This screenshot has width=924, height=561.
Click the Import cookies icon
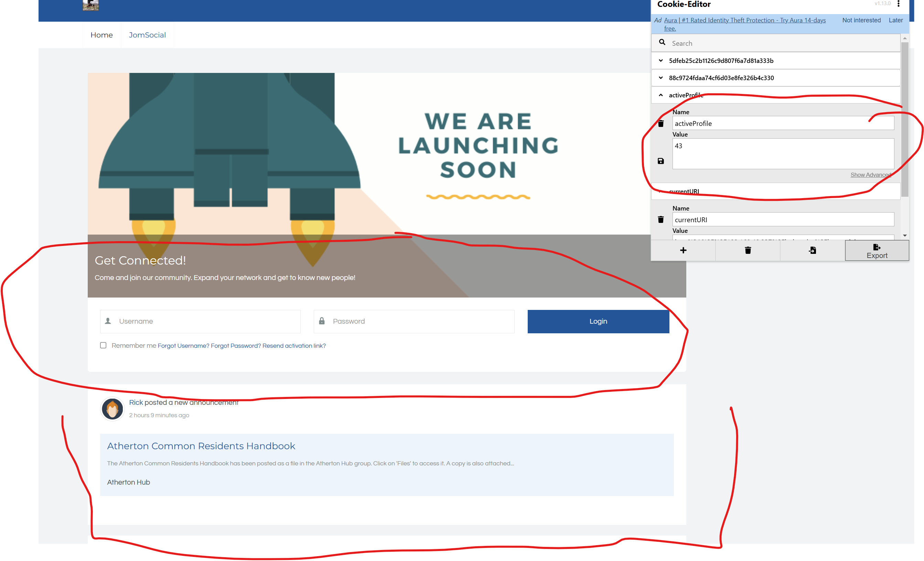click(812, 250)
